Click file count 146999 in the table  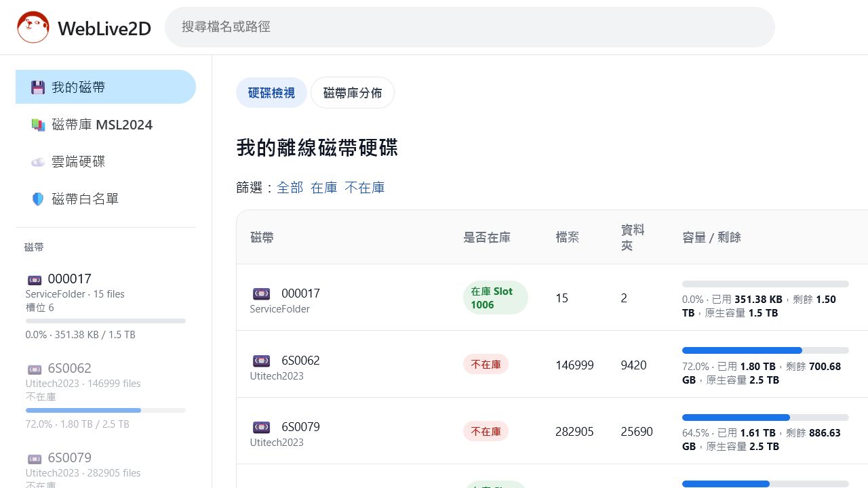tap(574, 365)
